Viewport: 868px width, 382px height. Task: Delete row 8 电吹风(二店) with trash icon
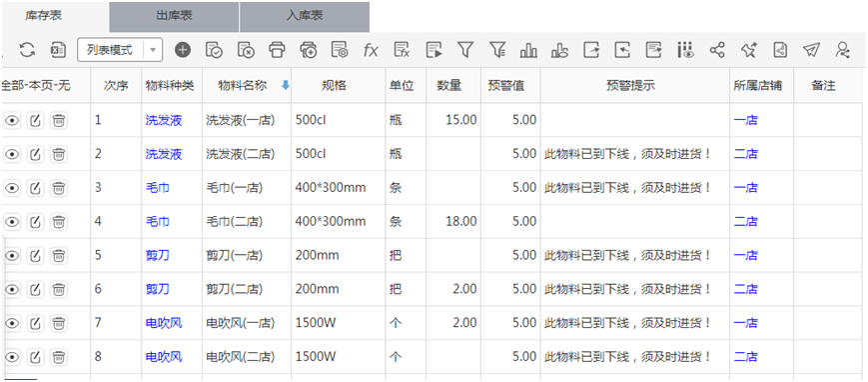tap(59, 356)
